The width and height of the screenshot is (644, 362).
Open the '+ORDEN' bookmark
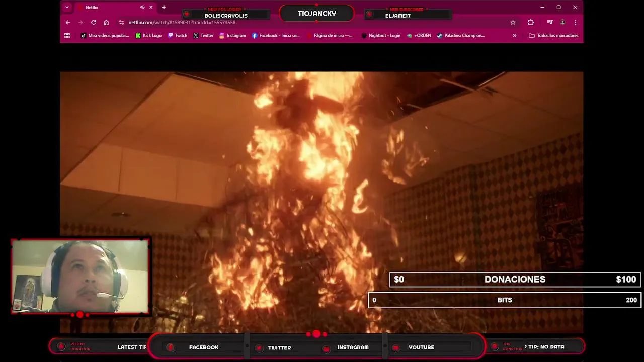pyautogui.click(x=419, y=36)
